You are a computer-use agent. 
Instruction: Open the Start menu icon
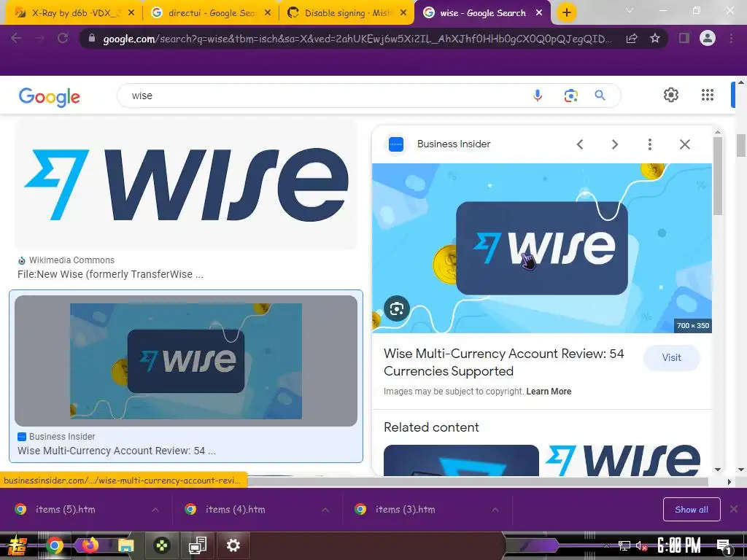coord(18,545)
